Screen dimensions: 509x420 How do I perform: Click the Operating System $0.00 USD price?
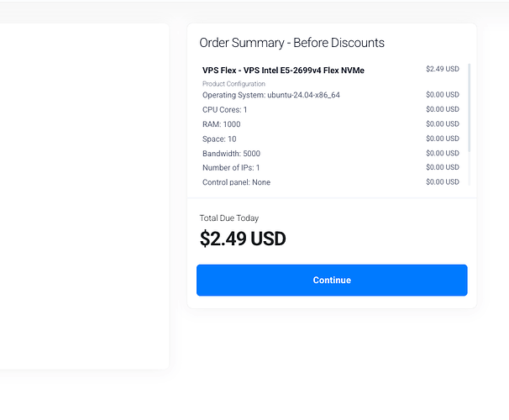coord(442,95)
